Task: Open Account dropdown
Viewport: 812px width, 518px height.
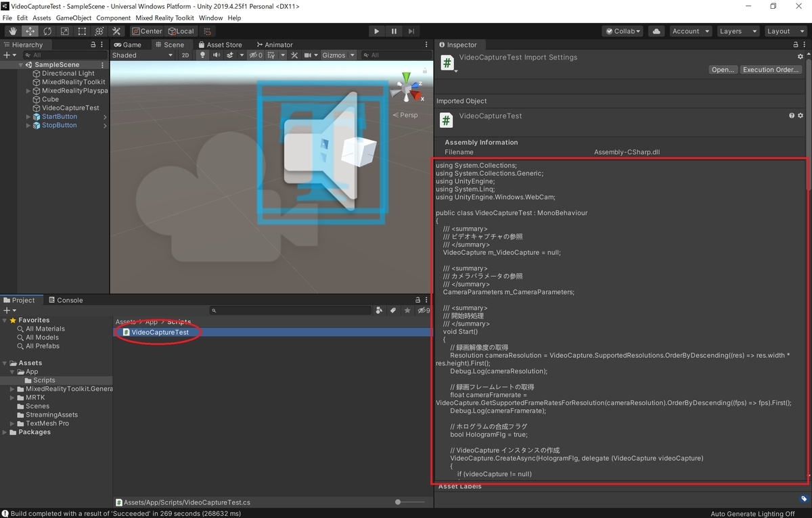Action: pos(690,31)
